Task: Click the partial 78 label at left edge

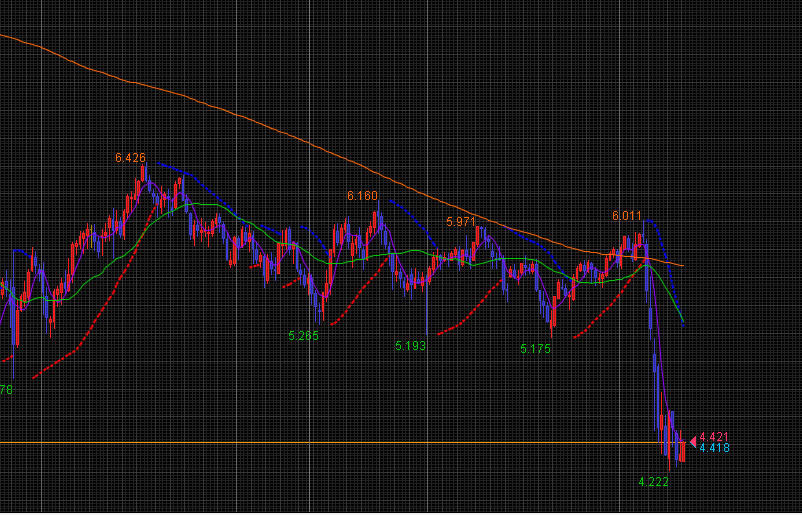Action: [6, 390]
